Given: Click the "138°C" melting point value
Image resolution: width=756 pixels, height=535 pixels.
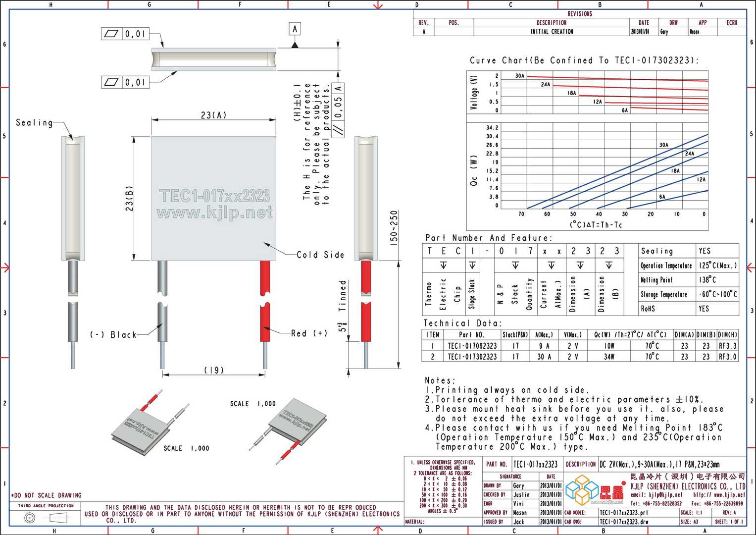Looking at the screenshot, I should 707,280.
